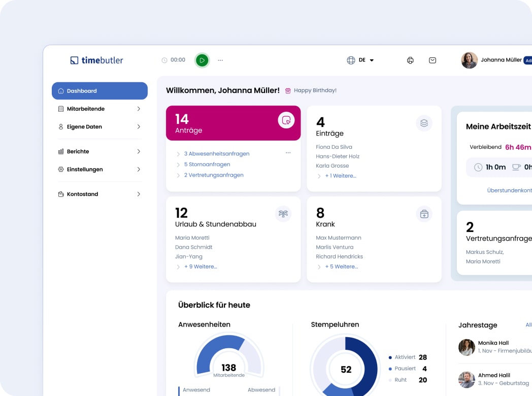Click the Anträge sticky note icon
Viewport: 532px width, 396px height.
click(286, 120)
